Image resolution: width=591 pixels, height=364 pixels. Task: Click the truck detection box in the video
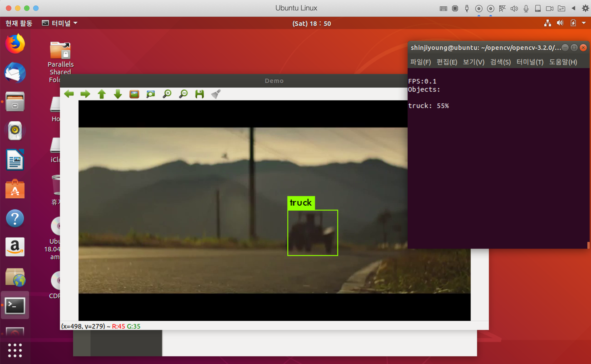pyautogui.click(x=313, y=233)
